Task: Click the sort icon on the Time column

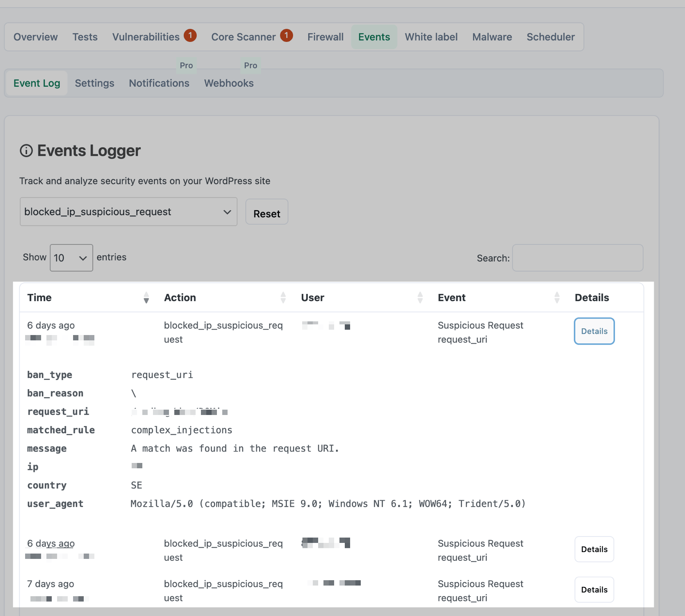Action: click(146, 298)
